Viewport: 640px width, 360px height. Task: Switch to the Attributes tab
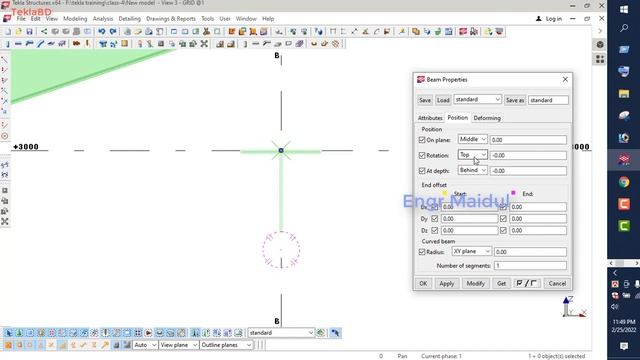coord(430,118)
